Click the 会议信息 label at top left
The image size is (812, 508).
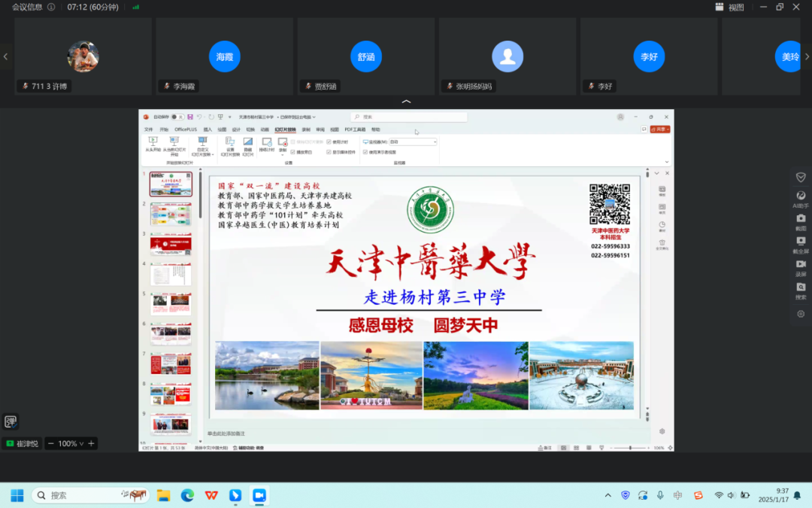pos(27,8)
